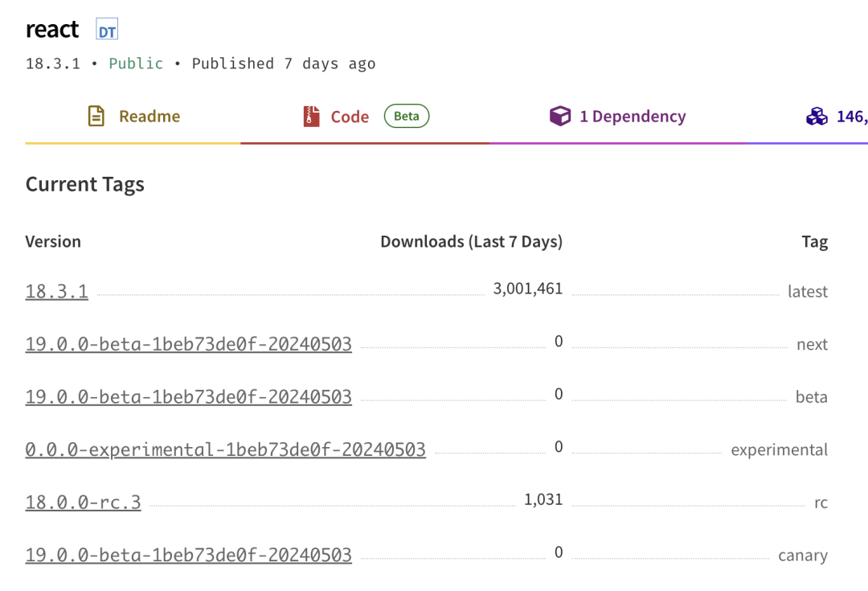Select the thermometer icon on the Code tab

(311, 115)
